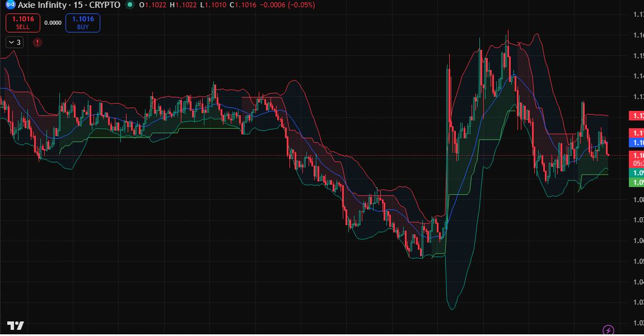Click the teal price label on the axis
The height and width of the screenshot is (336, 644).
[637, 174]
